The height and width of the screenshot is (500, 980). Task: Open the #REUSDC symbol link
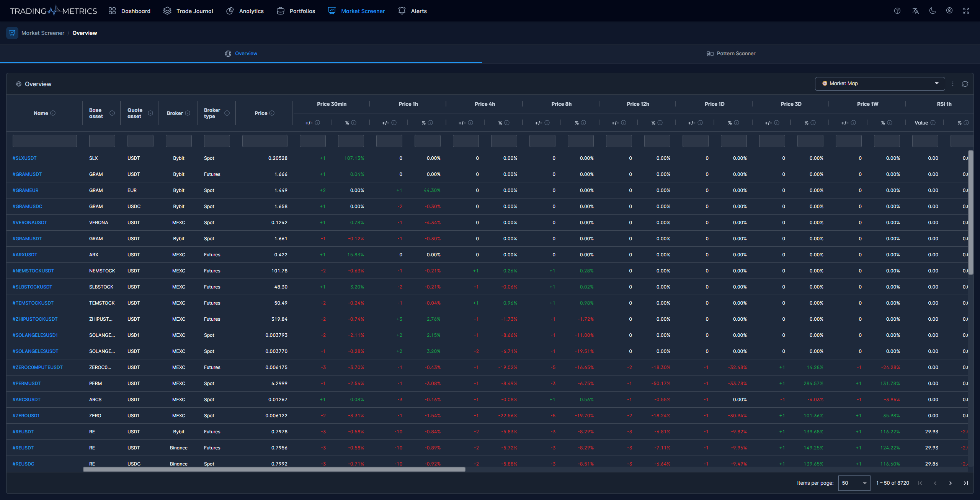tap(23, 464)
